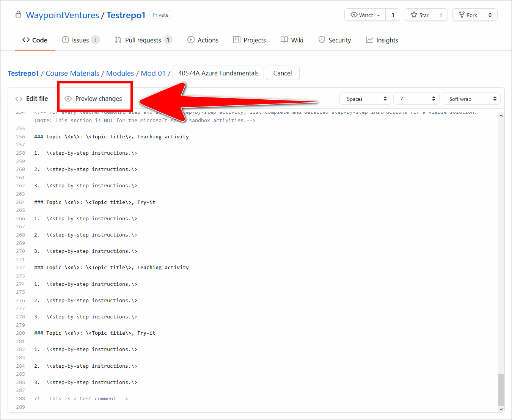Screen dimensions: 512x420
Task: Click the eye icon on Watch button
Action: click(354, 15)
